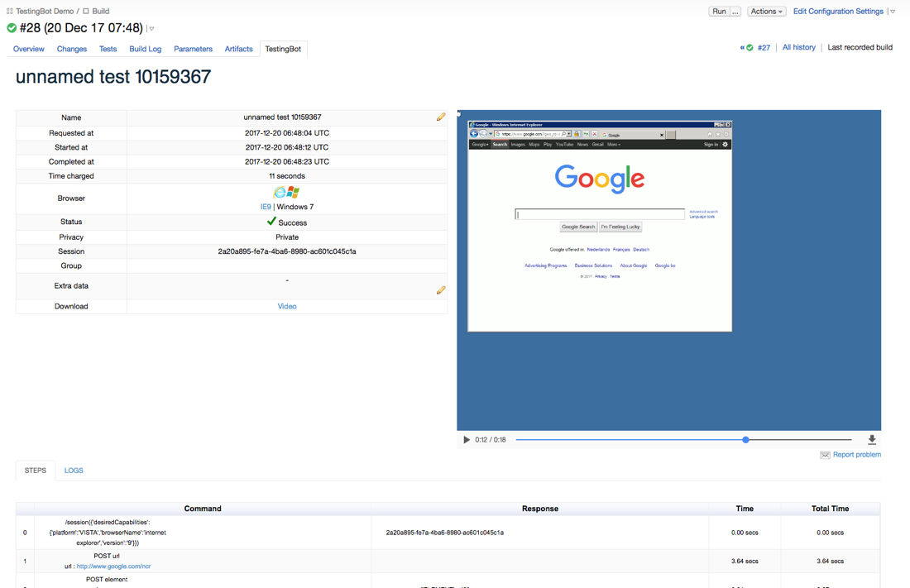Click the session ID 2a20a895 text in details table
The image size is (910, 588).
tap(287, 251)
